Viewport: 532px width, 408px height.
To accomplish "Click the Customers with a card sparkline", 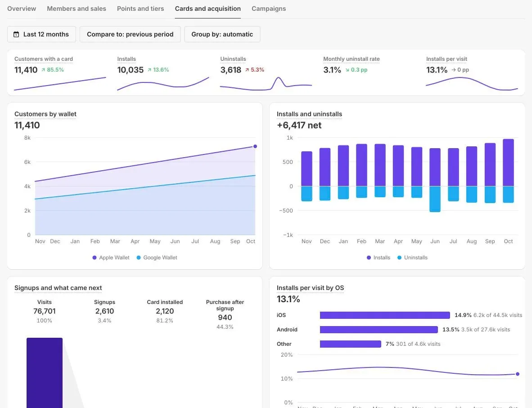I will tap(60, 84).
